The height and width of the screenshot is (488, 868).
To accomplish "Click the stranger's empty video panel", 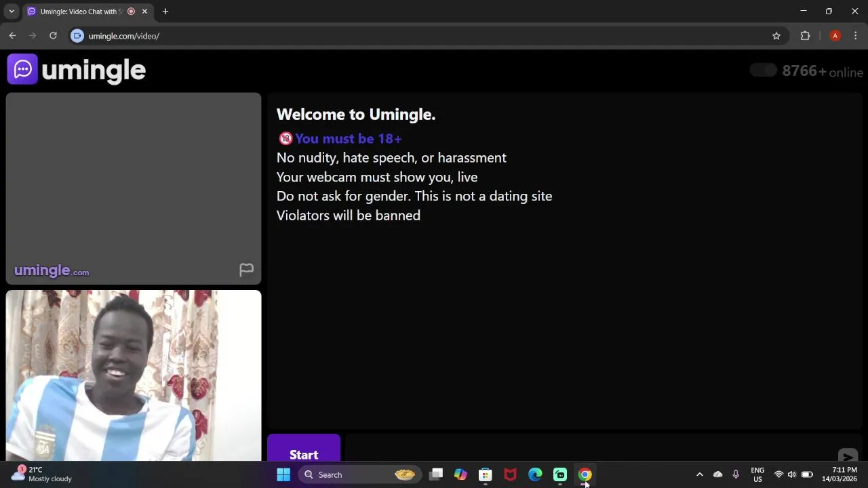I will [x=134, y=188].
